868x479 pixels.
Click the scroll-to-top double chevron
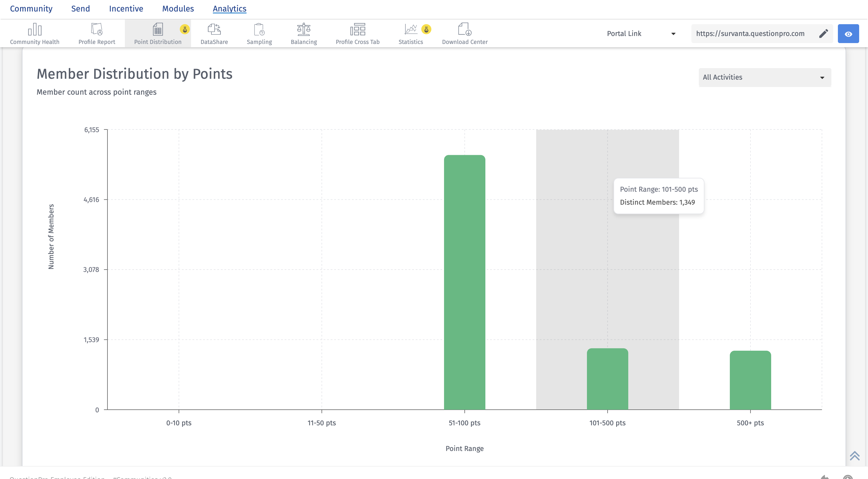[854, 455]
